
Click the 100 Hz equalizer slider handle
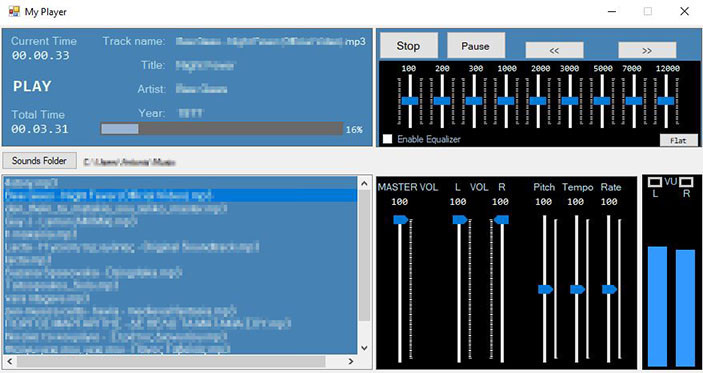410,101
